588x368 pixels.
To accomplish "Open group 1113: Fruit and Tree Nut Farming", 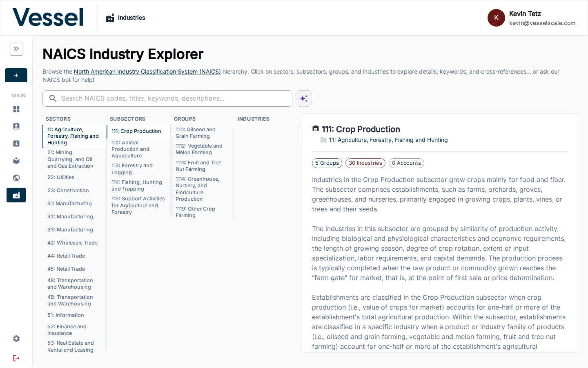I will click(202, 166).
